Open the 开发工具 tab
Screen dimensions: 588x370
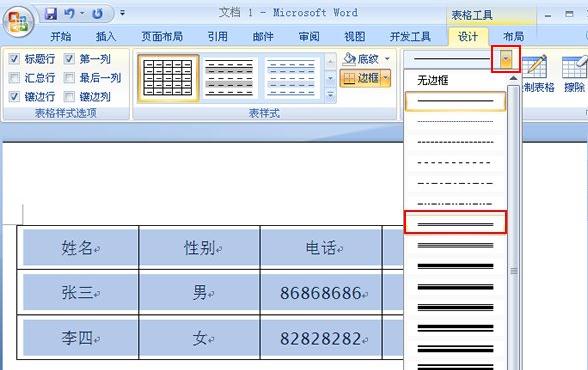(x=410, y=36)
